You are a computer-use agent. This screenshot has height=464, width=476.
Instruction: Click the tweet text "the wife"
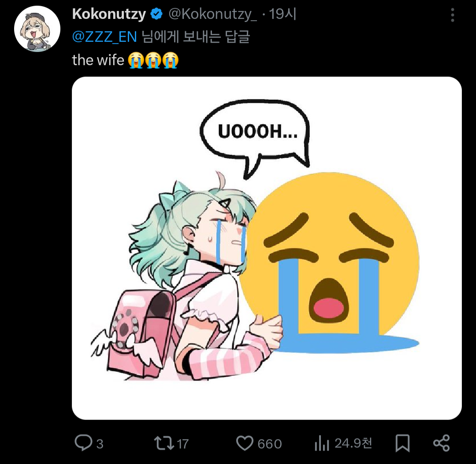pyautogui.click(x=98, y=60)
